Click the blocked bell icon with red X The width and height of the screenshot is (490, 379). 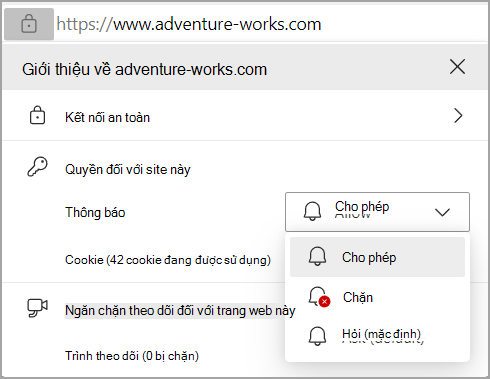319,296
